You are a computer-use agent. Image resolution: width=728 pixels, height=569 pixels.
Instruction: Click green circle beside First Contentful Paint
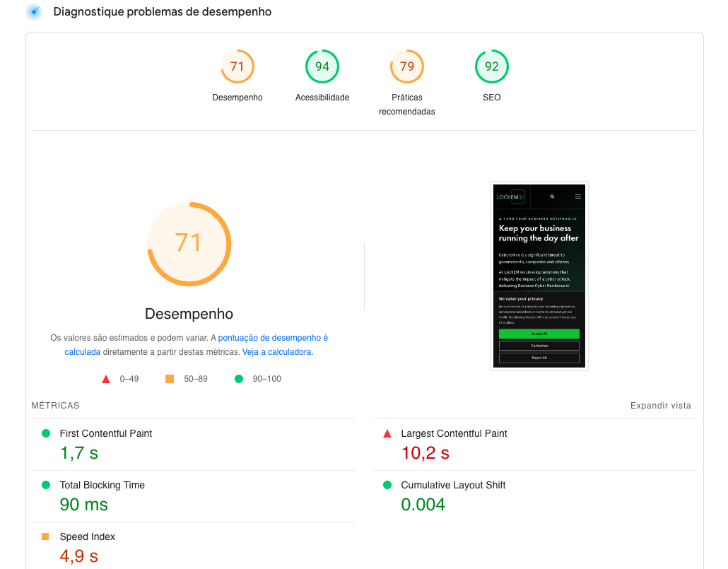46,433
